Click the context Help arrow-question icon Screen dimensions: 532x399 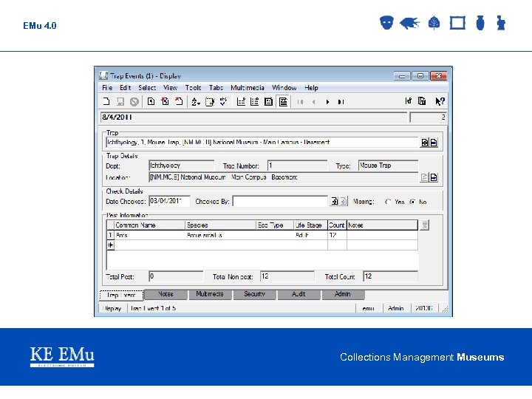(x=440, y=101)
